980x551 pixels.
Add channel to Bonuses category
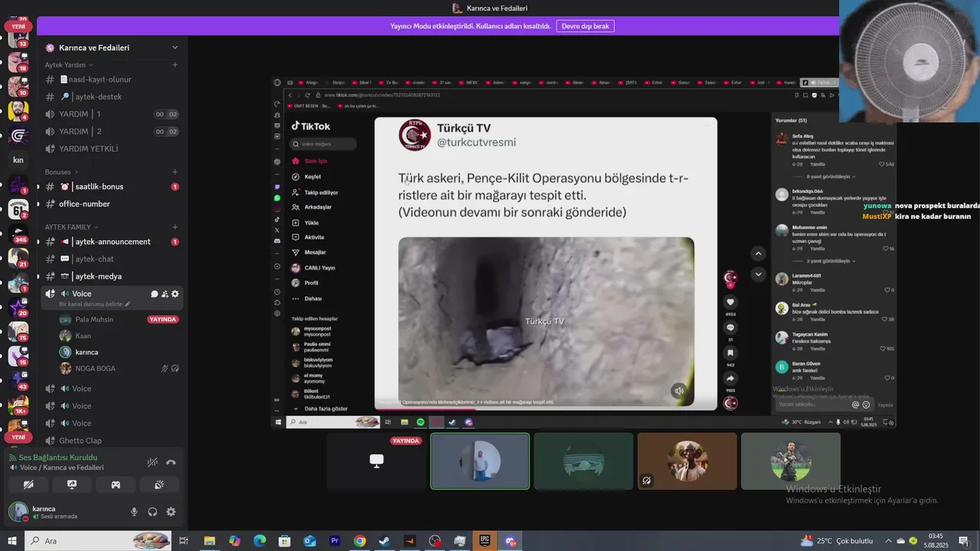pyautogui.click(x=175, y=172)
